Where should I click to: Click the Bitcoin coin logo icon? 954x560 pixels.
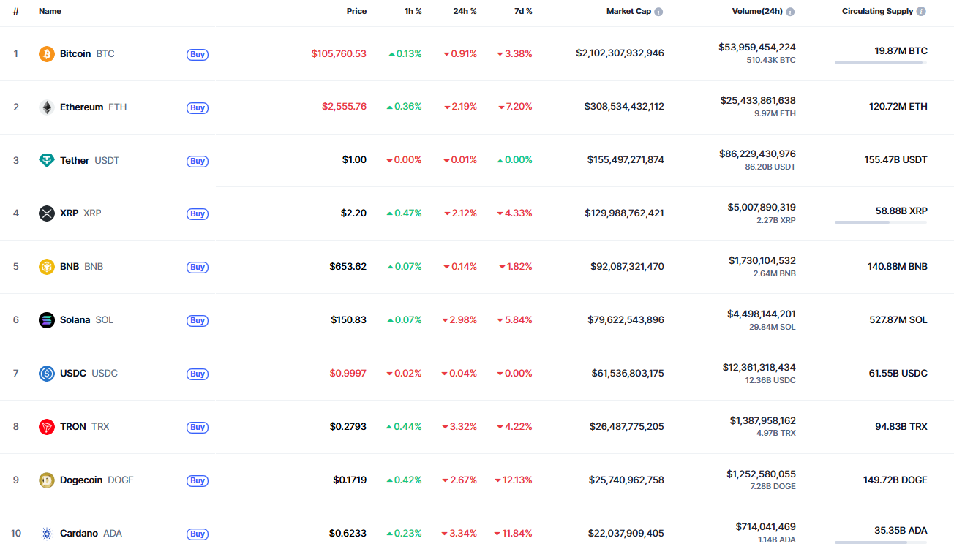coord(47,54)
